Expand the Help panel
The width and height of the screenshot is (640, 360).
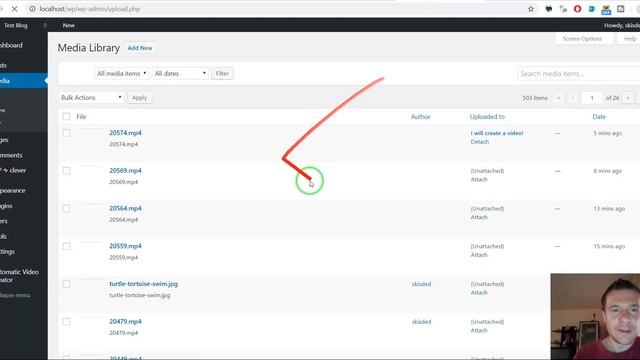pos(630,39)
